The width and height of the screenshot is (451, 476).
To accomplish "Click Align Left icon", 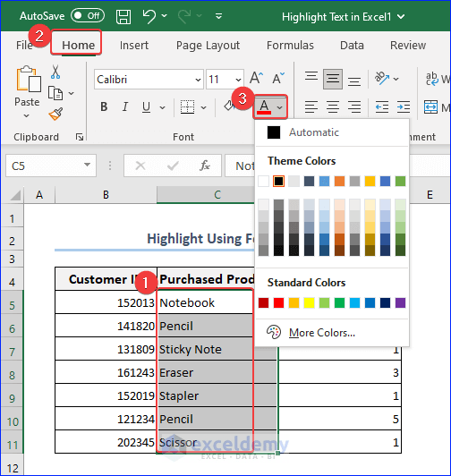I will pyautogui.click(x=311, y=106).
